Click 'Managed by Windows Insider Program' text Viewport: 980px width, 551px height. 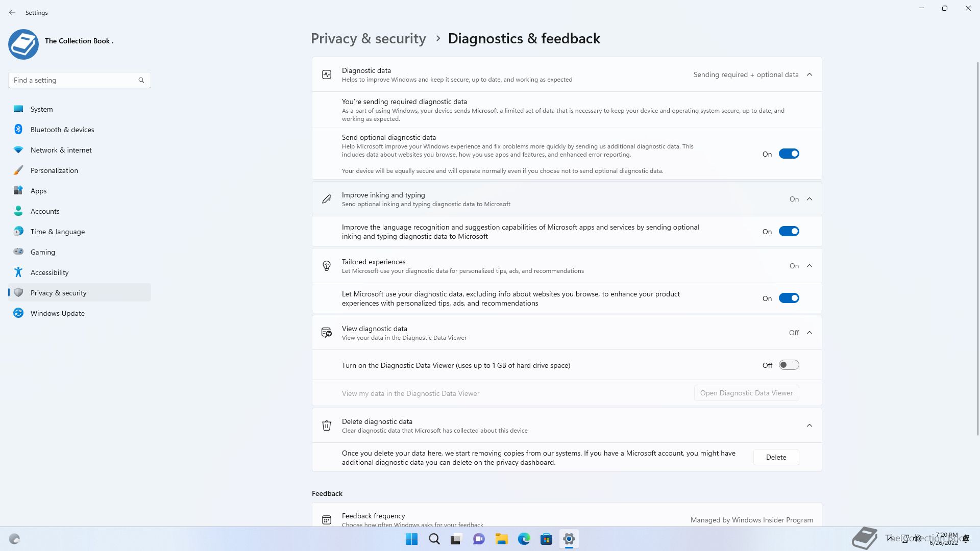751,520
